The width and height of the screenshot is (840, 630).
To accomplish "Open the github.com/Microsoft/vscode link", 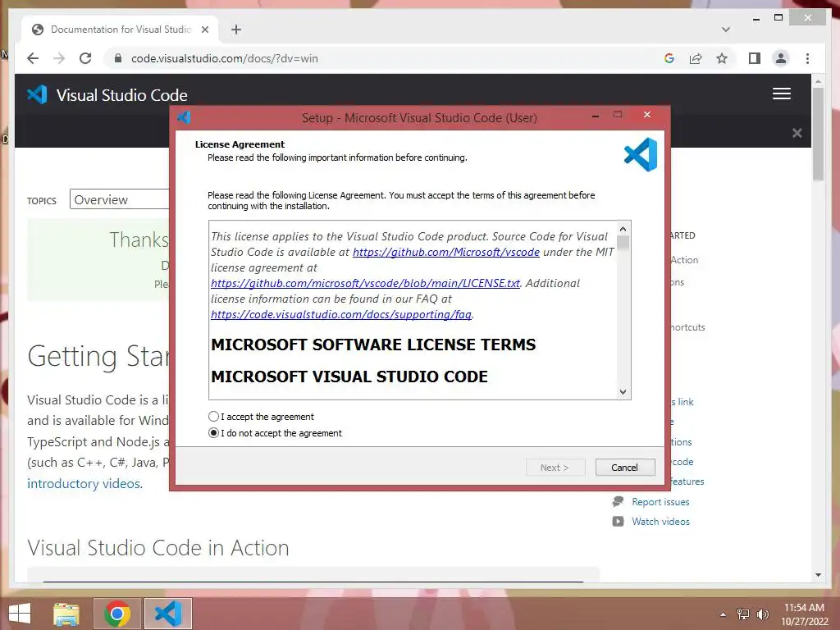I will point(445,252).
